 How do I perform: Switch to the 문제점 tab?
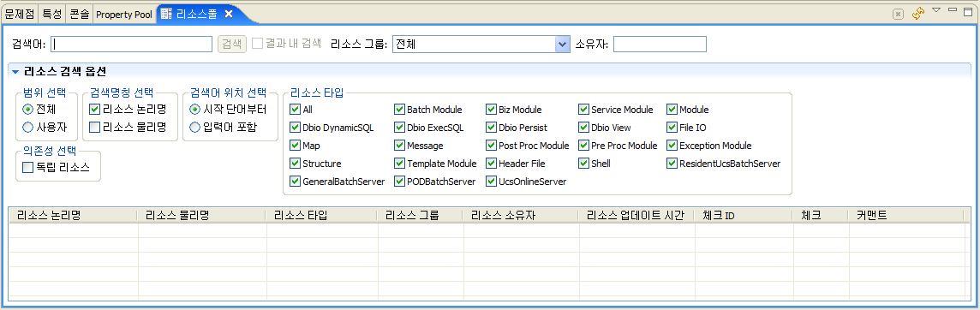19,14
